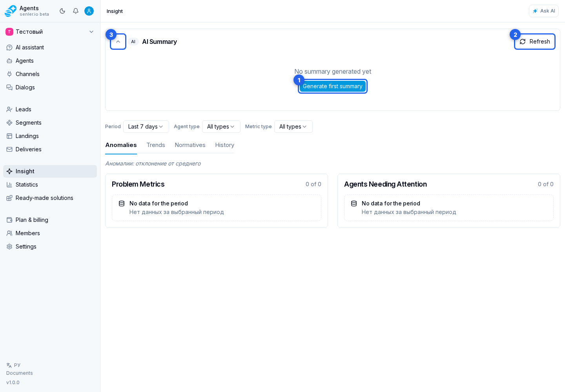Click the Agents Needing Attention heading
Screen dimensions: 565x392
pyautogui.click(x=385, y=184)
